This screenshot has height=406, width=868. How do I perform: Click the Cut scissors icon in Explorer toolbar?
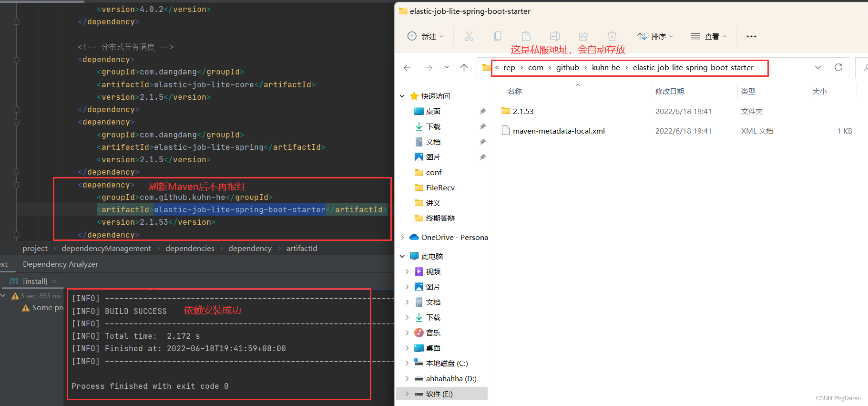tap(469, 36)
